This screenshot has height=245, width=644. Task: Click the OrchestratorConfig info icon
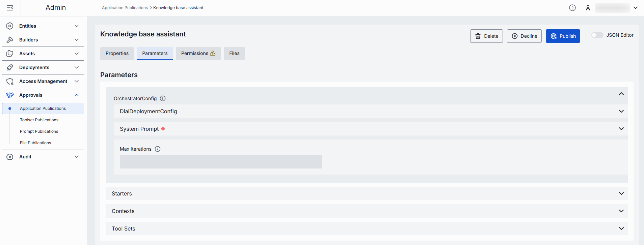pyautogui.click(x=163, y=98)
